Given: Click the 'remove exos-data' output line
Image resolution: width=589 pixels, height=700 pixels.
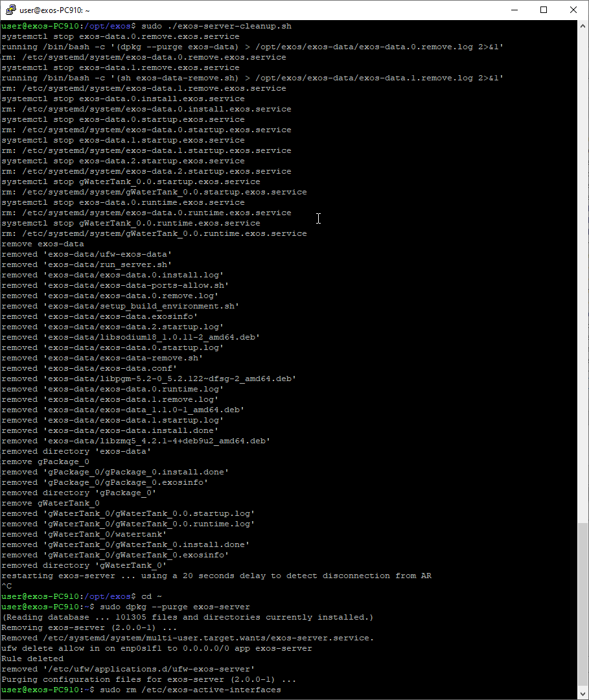Looking at the screenshot, I should tap(43, 244).
